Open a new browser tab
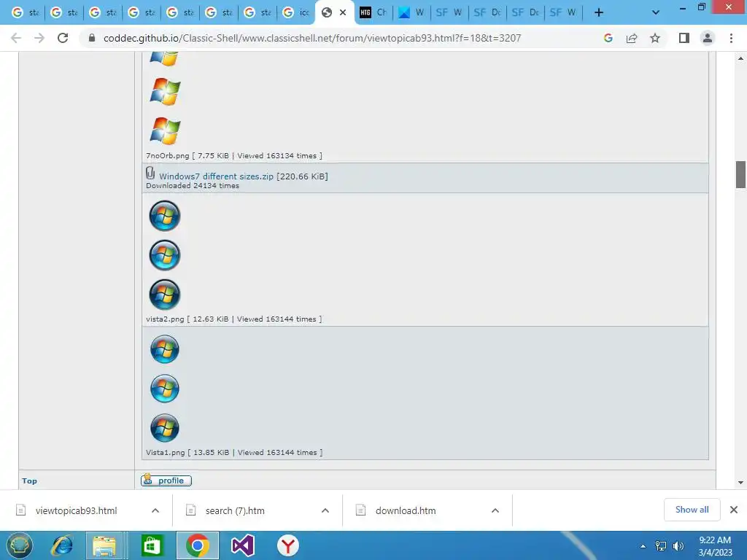747x560 pixels. pyautogui.click(x=599, y=12)
